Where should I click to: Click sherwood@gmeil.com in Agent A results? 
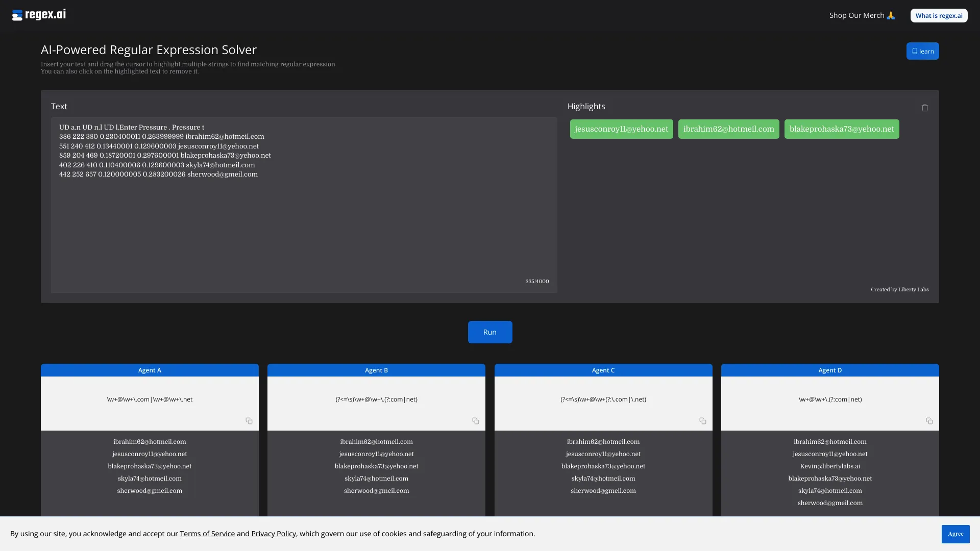tap(150, 491)
